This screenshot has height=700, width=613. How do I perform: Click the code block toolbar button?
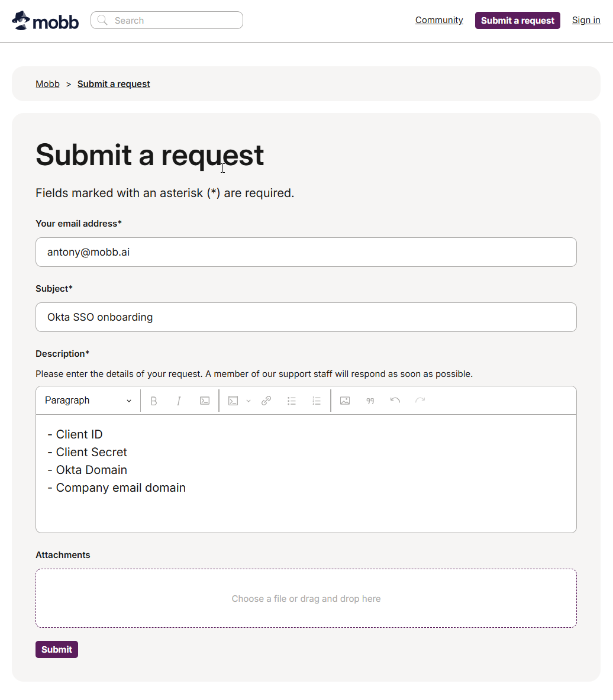point(233,401)
